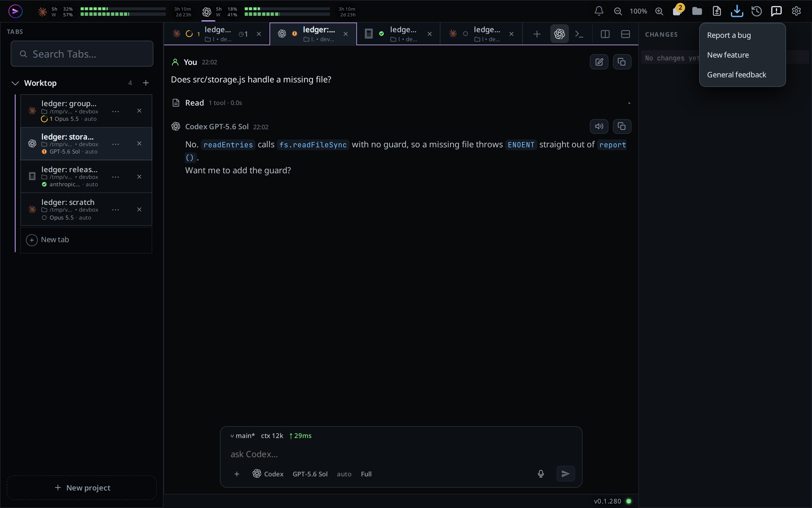The height and width of the screenshot is (508, 812).
Task: Add new tab with plus in tab bar
Action: (x=537, y=34)
